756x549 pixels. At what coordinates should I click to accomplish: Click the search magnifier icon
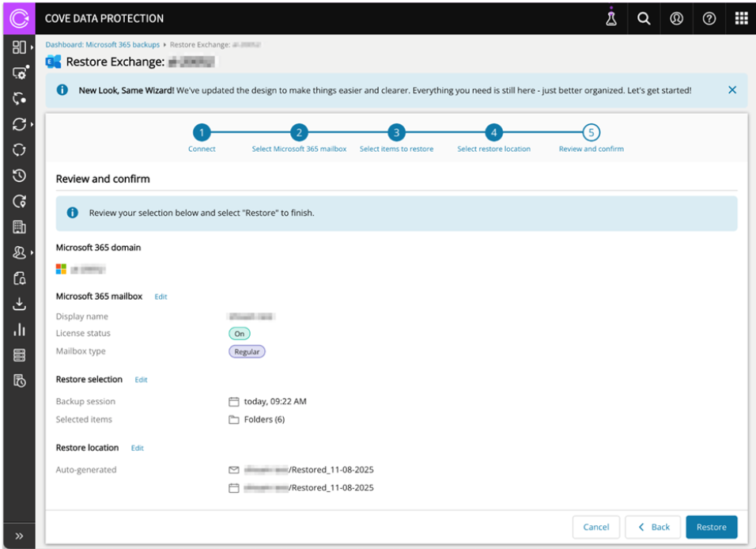pyautogui.click(x=644, y=18)
